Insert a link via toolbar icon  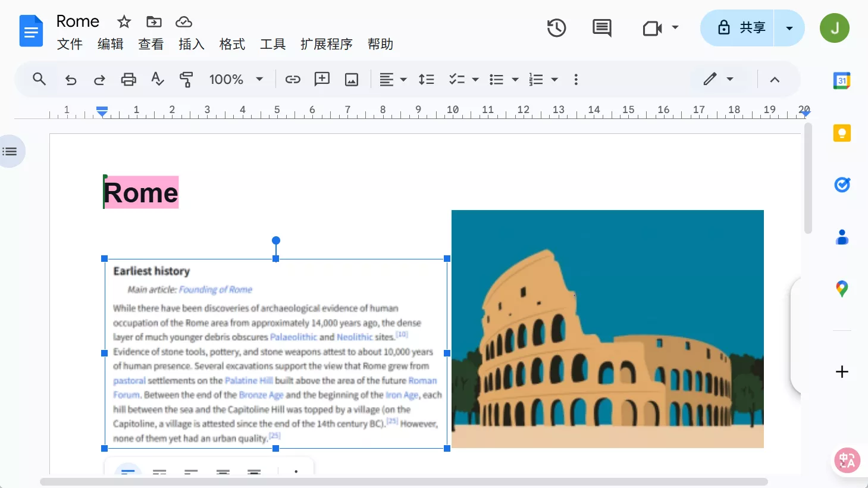pyautogui.click(x=293, y=79)
